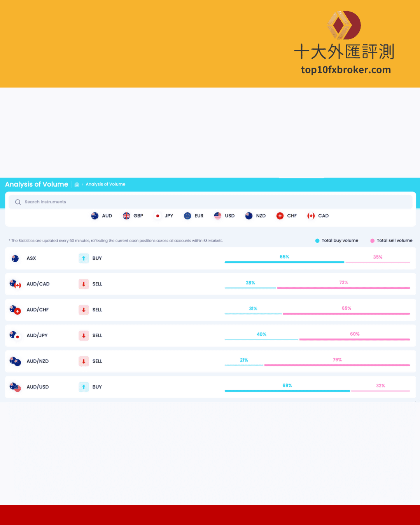
Task: Click the home breadcrumb icon
Action: [x=77, y=184]
